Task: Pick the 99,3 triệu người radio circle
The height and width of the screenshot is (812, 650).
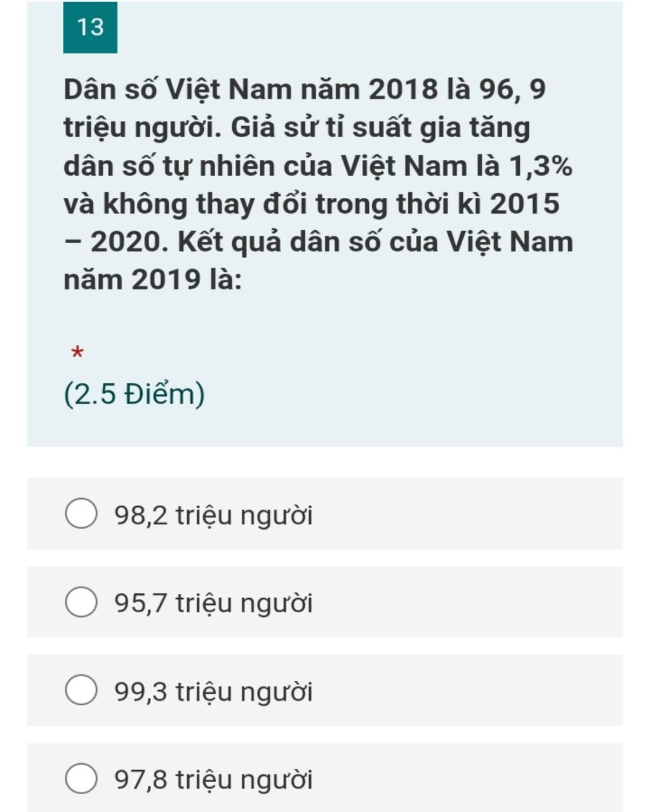Action: point(81,690)
